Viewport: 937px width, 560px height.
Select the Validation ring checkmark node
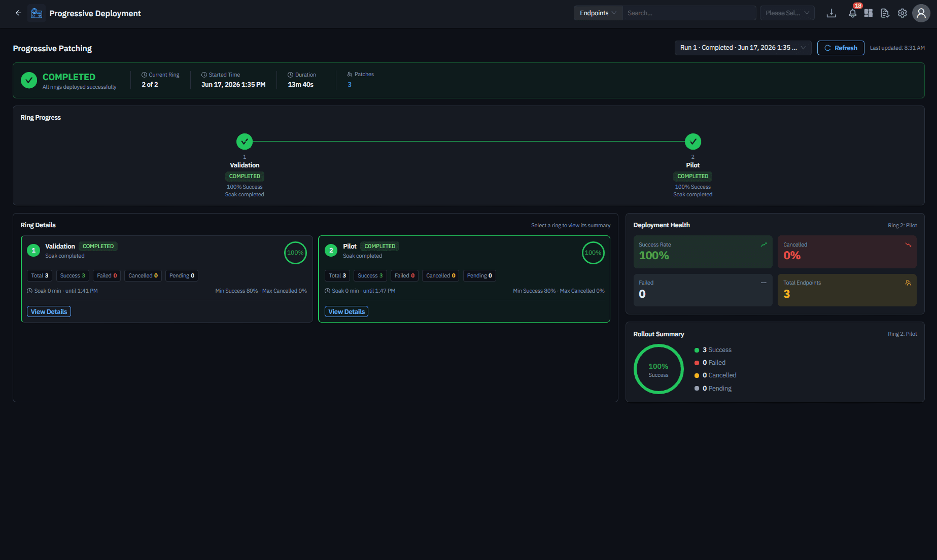coord(245,142)
